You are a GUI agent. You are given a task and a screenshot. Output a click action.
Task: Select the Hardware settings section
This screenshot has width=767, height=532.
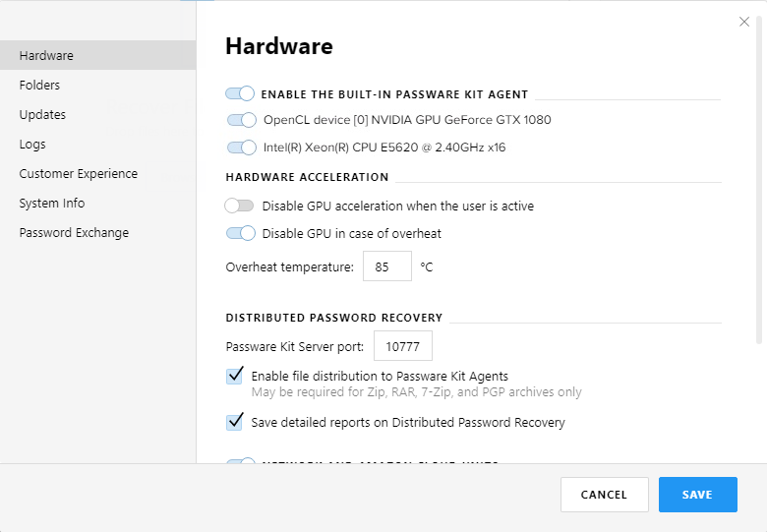pos(97,55)
